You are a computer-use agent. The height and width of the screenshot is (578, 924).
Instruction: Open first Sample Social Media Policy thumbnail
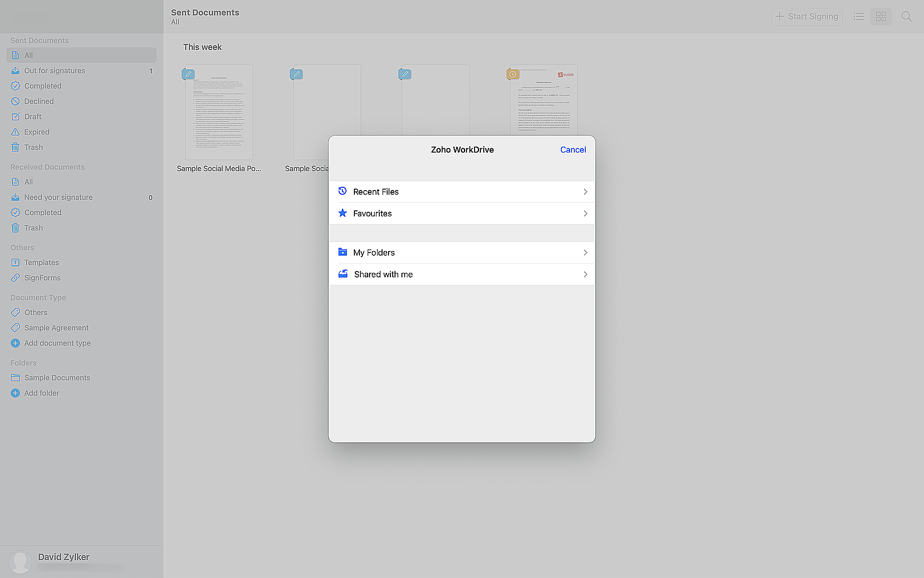click(219, 112)
